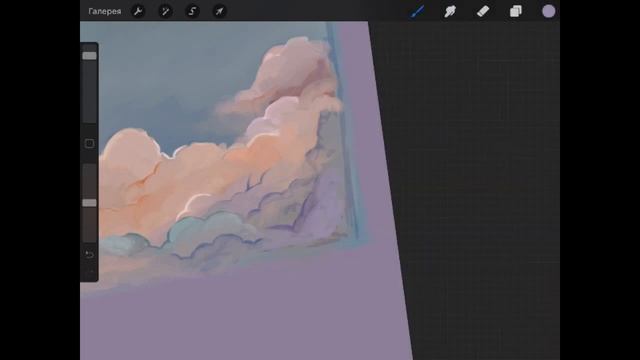Viewport: 640px width, 360px height.
Task: Select the Smudge finger tool
Action: point(450,11)
